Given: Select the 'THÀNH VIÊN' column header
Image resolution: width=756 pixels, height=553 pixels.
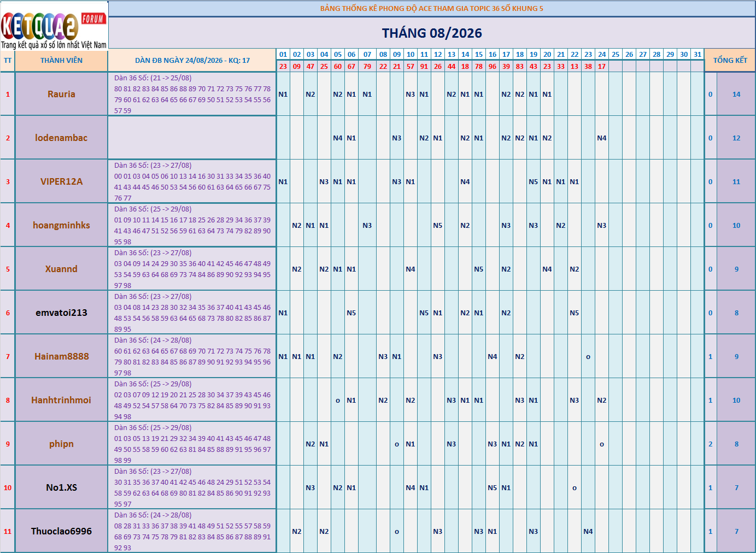Looking at the screenshot, I should coord(61,61).
